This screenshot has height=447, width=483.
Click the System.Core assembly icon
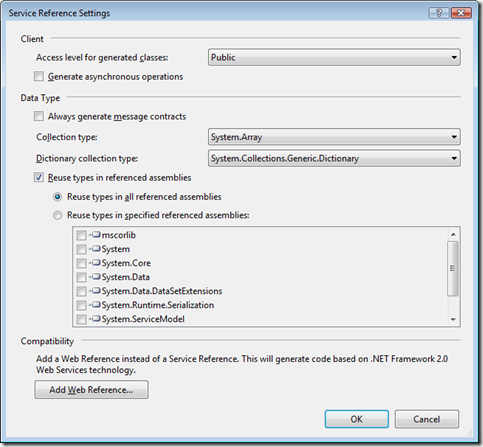point(96,263)
